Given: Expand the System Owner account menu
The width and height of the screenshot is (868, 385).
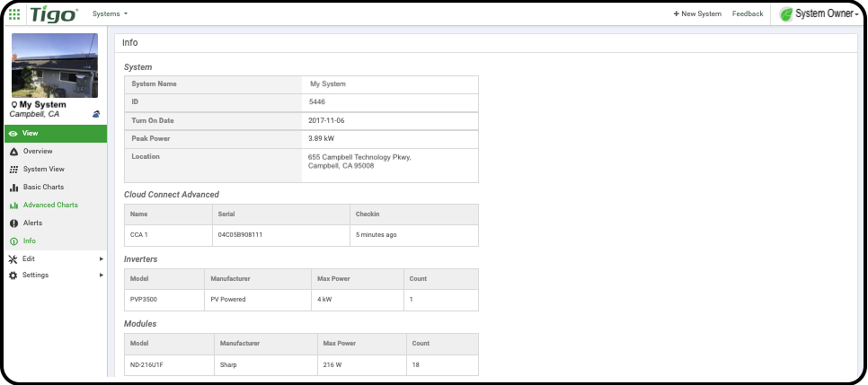Looking at the screenshot, I should point(827,14).
